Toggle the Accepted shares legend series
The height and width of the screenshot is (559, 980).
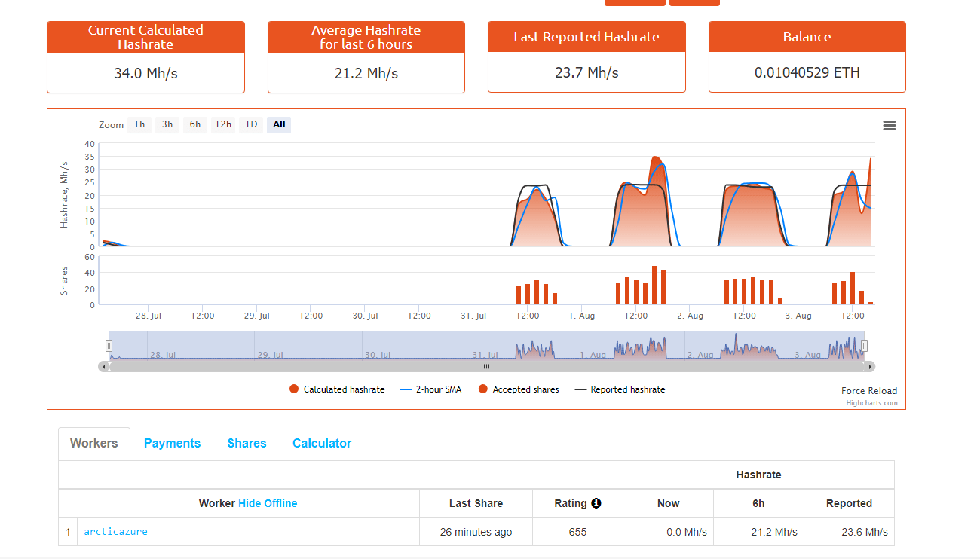(519, 389)
